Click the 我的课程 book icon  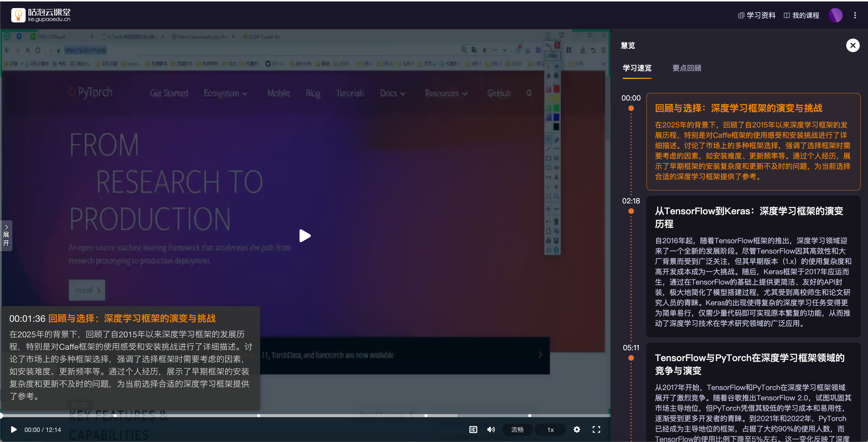[787, 16]
